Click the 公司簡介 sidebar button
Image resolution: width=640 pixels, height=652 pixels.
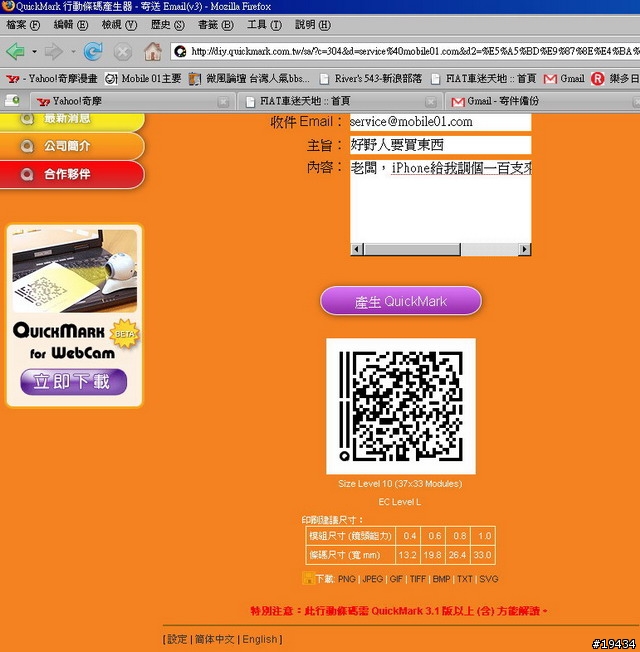coord(72,146)
